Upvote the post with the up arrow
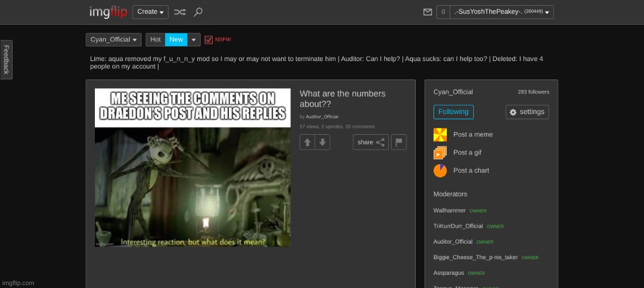Screen dimensions: 644x288 pos(307,142)
